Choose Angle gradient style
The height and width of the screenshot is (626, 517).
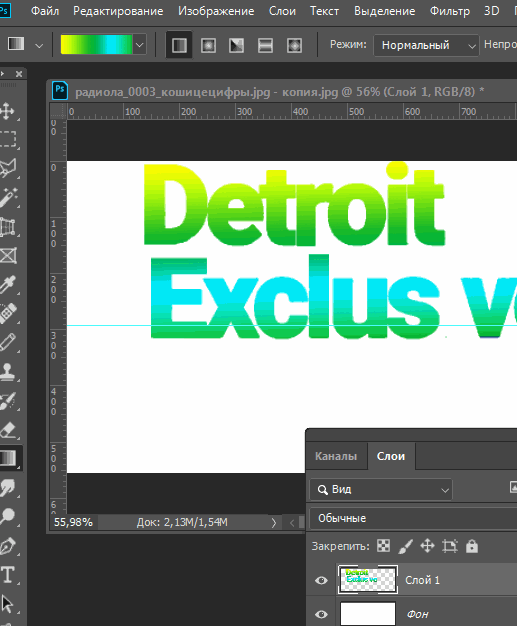coord(237,45)
